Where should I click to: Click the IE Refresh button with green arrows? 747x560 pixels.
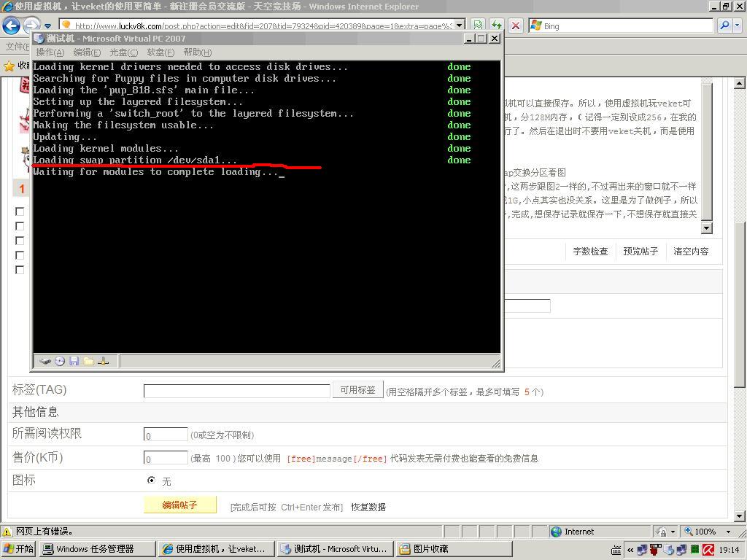tap(497, 26)
